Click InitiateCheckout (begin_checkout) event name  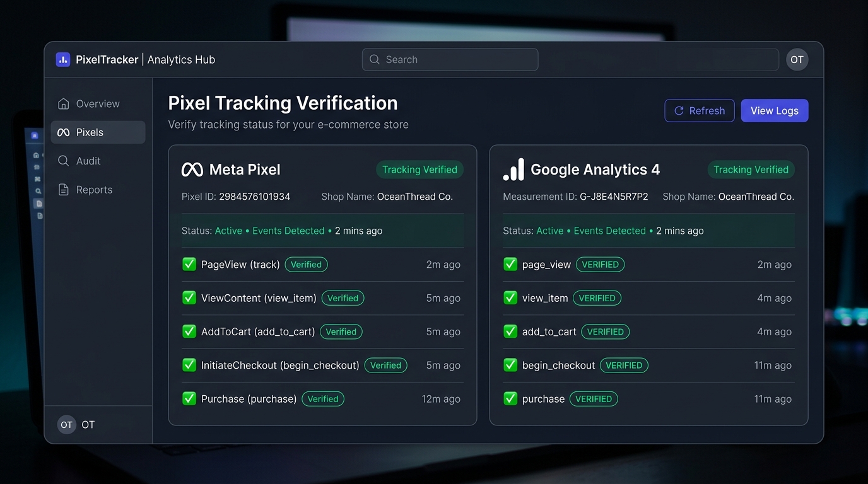tap(280, 365)
